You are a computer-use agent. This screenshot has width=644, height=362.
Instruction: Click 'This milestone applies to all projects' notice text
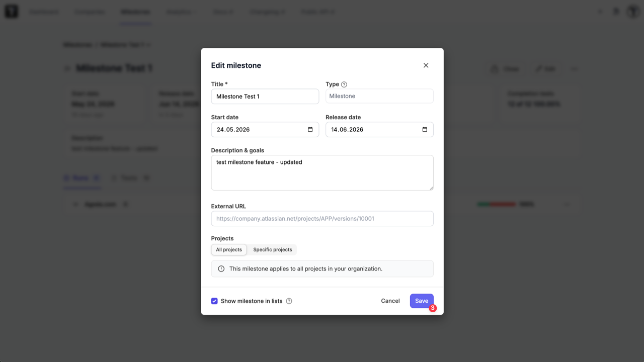coord(306,269)
